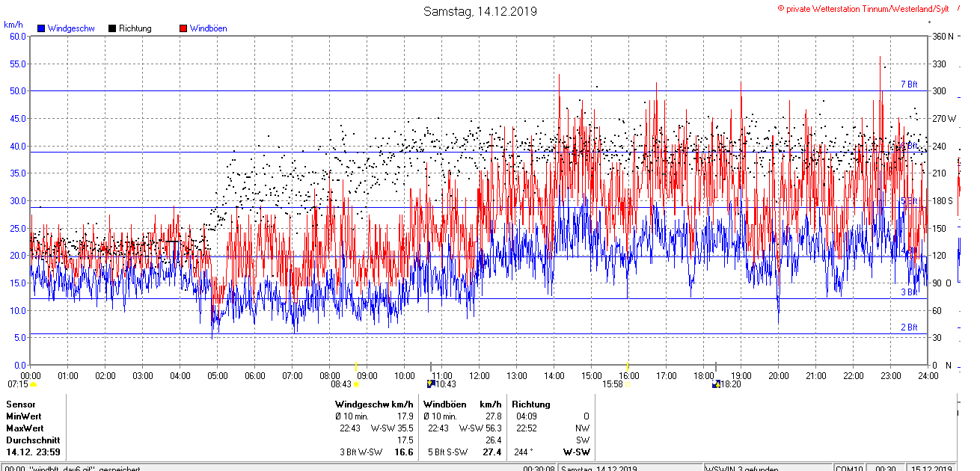980x471 pixels.
Task: Click the 24:00 time axis tick
Action: tap(928, 376)
